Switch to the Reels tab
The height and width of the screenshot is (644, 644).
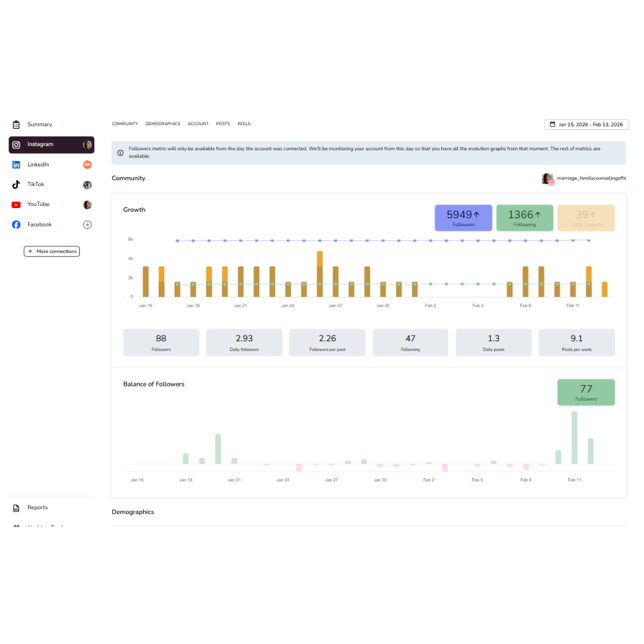(243, 123)
